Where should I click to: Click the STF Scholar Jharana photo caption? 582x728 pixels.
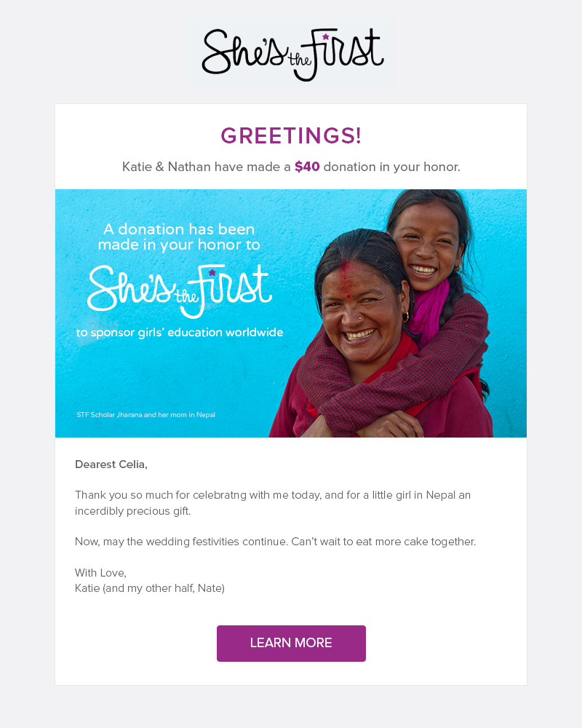145,415
